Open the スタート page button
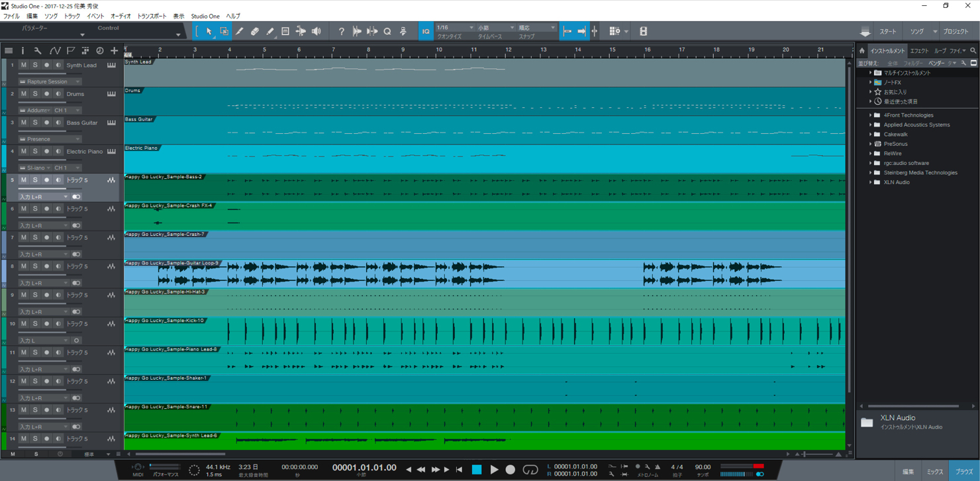Image resolution: width=980 pixels, height=481 pixels. point(888,31)
